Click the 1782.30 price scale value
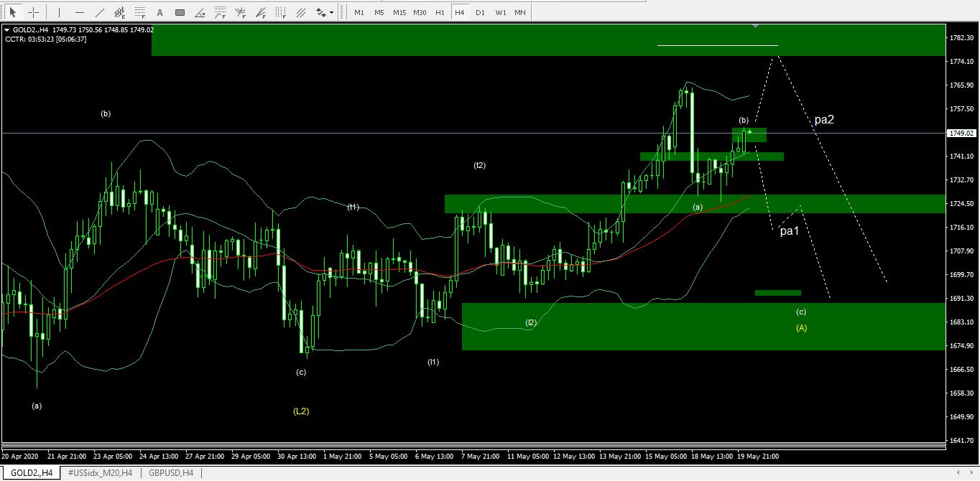The width and height of the screenshot is (980, 481). pyautogui.click(x=960, y=37)
